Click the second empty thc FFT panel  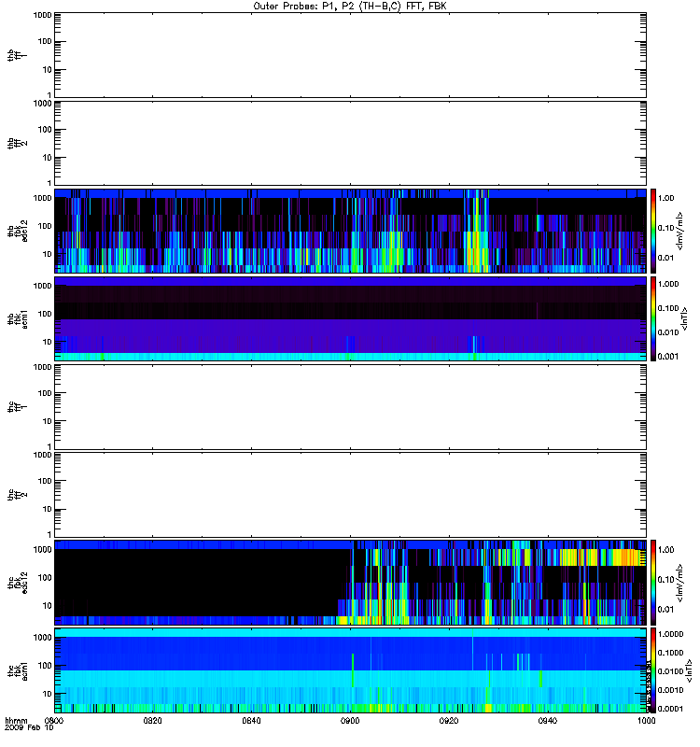(x=350, y=495)
